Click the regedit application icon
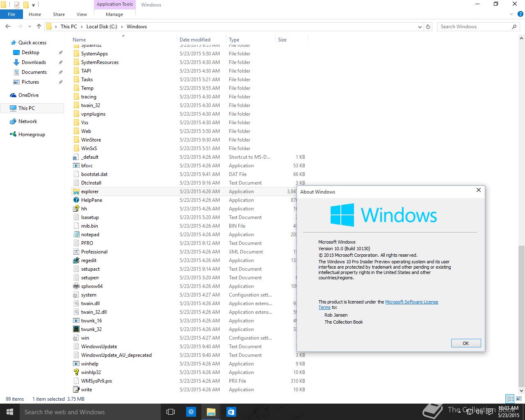Viewport: 525px width, 420px height. pyautogui.click(x=76, y=260)
